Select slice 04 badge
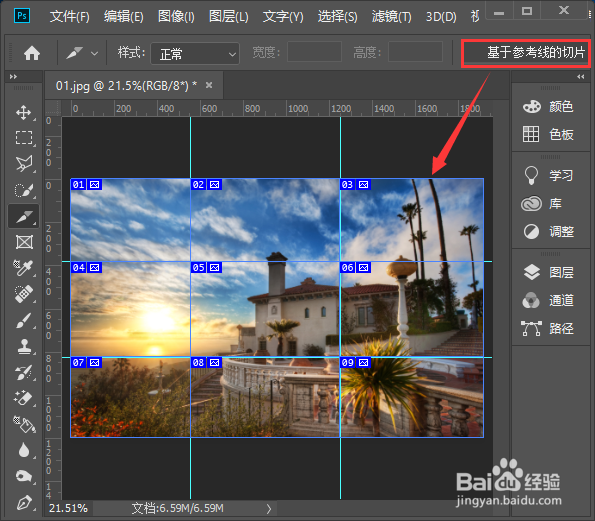The width and height of the screenshot is (595, 521). point(86,268)
